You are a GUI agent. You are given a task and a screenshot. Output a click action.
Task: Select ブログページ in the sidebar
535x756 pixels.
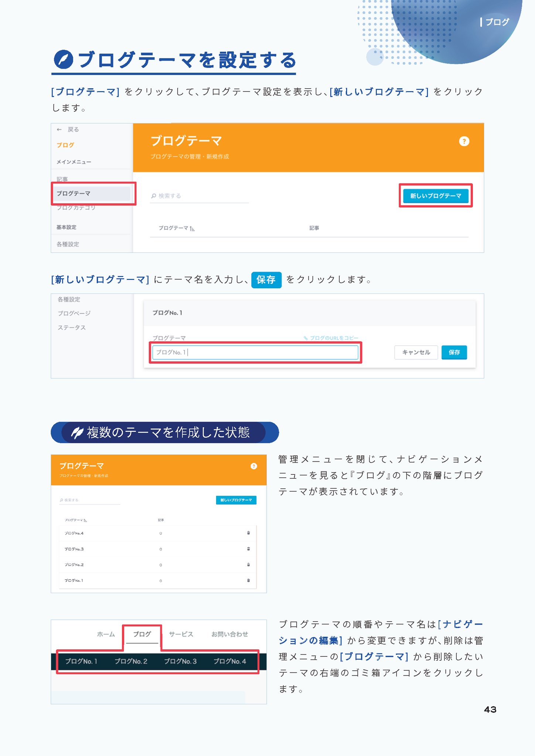coord(74,313)
